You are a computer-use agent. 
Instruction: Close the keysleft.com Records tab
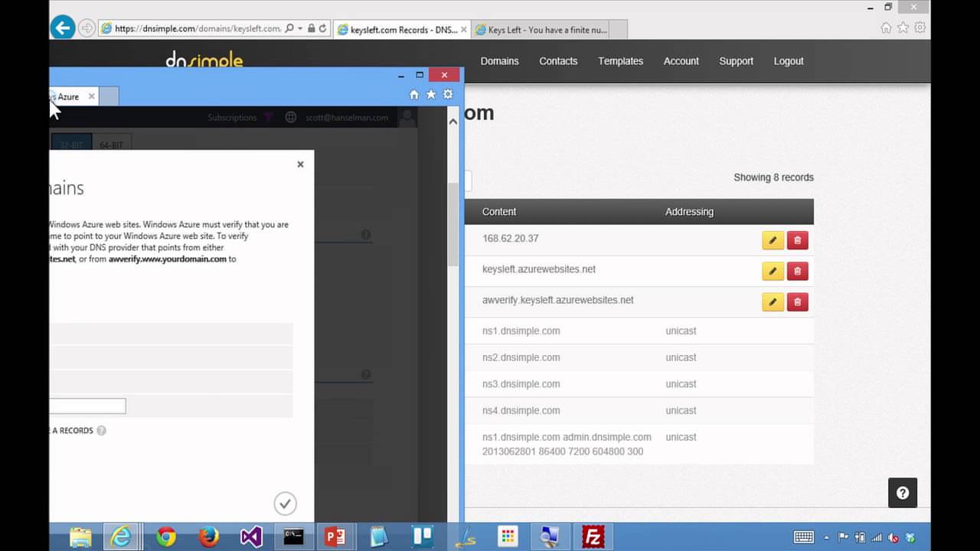coord(464,30)
